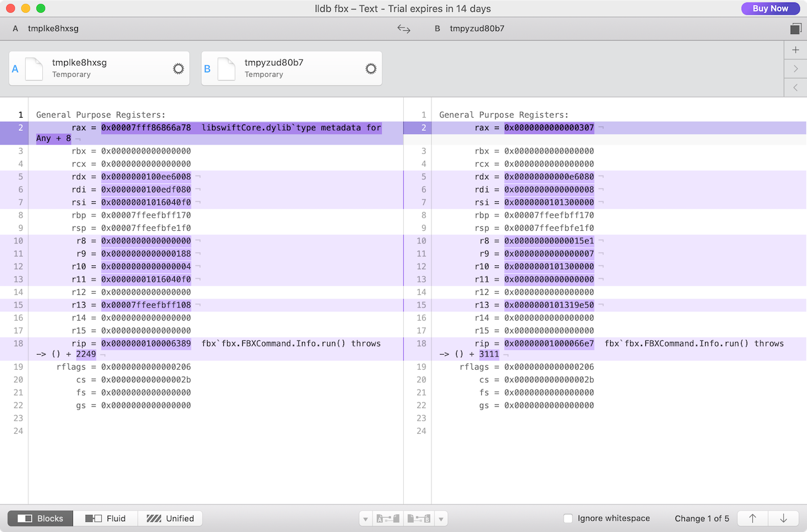The width and height of the screenshot is (807, 532).
Task: Select Blocks comparison view
Action: point(41,519)
